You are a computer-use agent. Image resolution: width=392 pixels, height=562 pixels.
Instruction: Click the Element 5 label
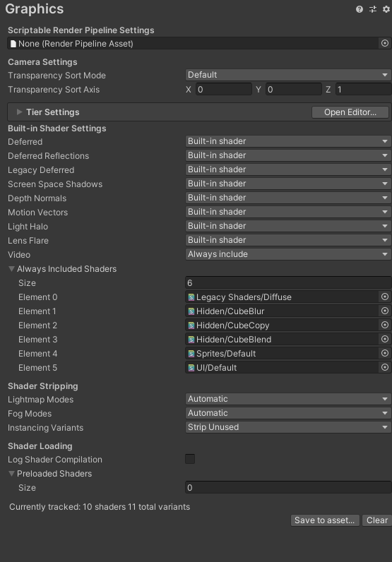(37, 368)
